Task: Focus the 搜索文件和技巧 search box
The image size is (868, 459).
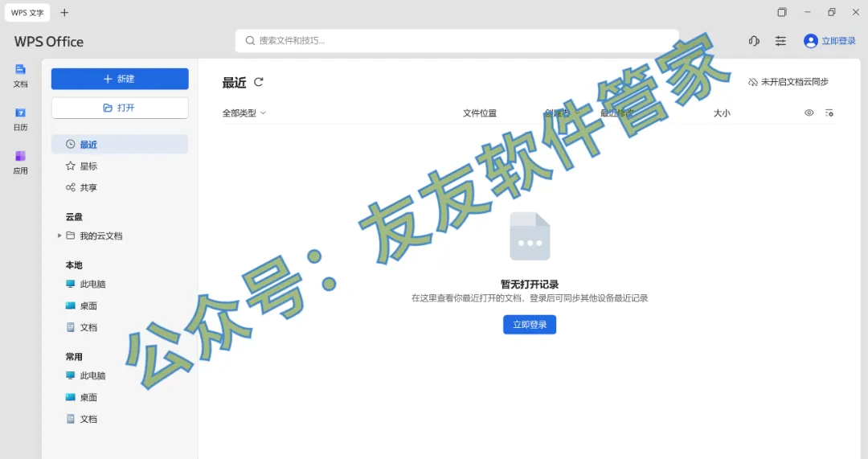Action: [457, 40]
